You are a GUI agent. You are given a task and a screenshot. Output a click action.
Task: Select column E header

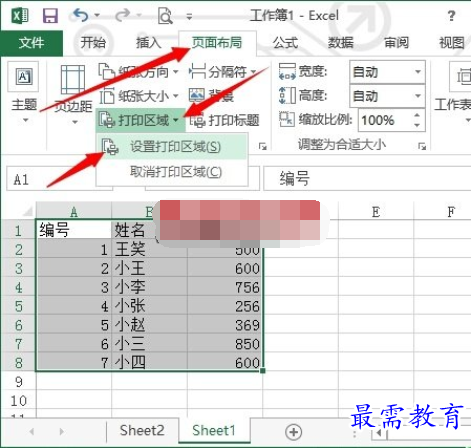coord(376,212)
